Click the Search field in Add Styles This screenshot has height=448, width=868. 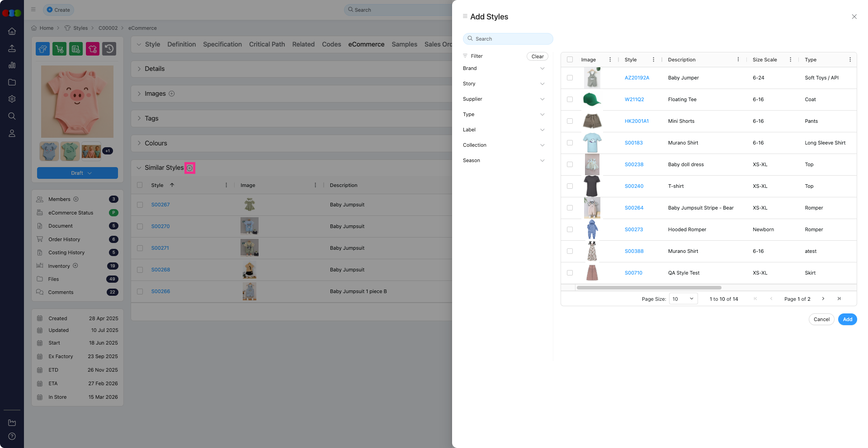pyautogui.click(x=508, y=39)
